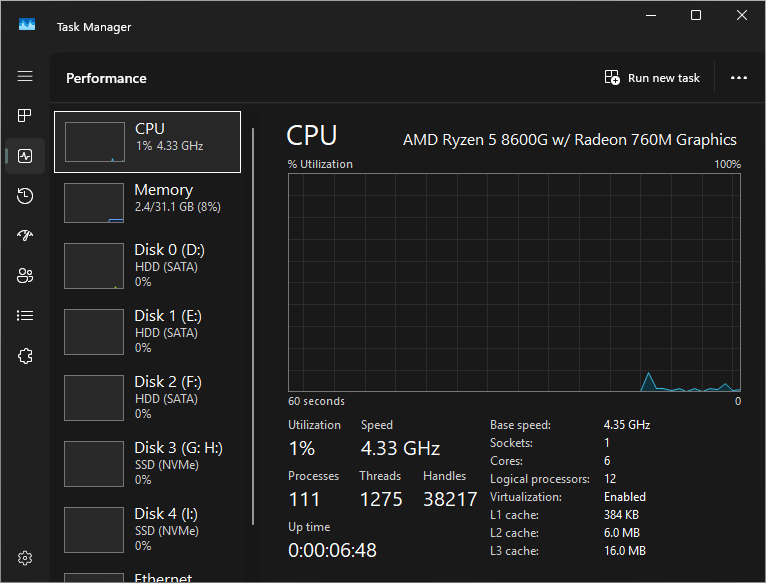The height and width of the screenshot is (583, 766).
Task: Maximize the Task Manager window
Action: coord(696,16)
